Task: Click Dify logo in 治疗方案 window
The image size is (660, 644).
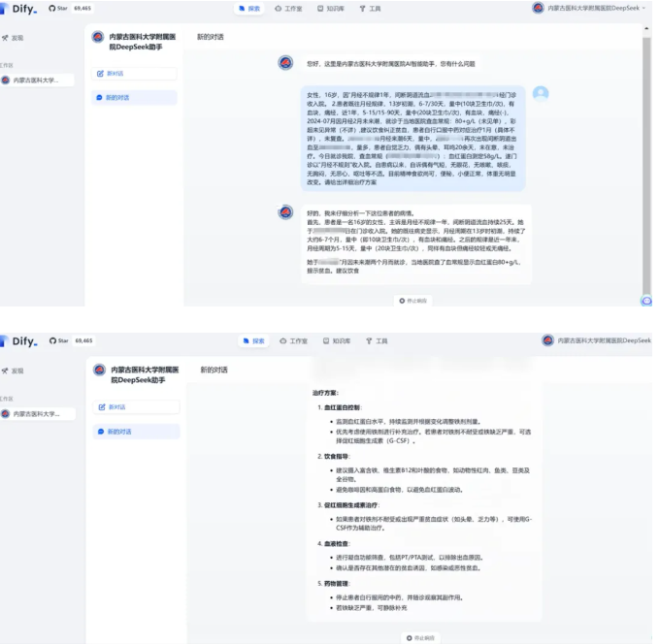Action: [19, 341]
